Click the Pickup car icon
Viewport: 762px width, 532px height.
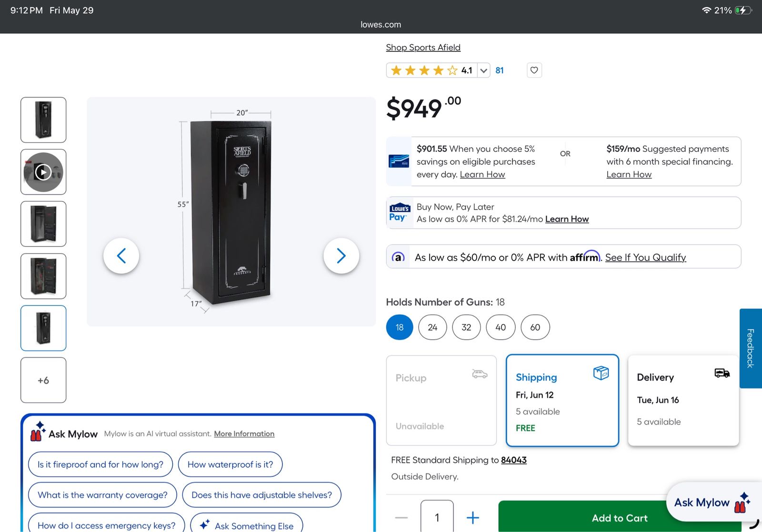(480, 374)
